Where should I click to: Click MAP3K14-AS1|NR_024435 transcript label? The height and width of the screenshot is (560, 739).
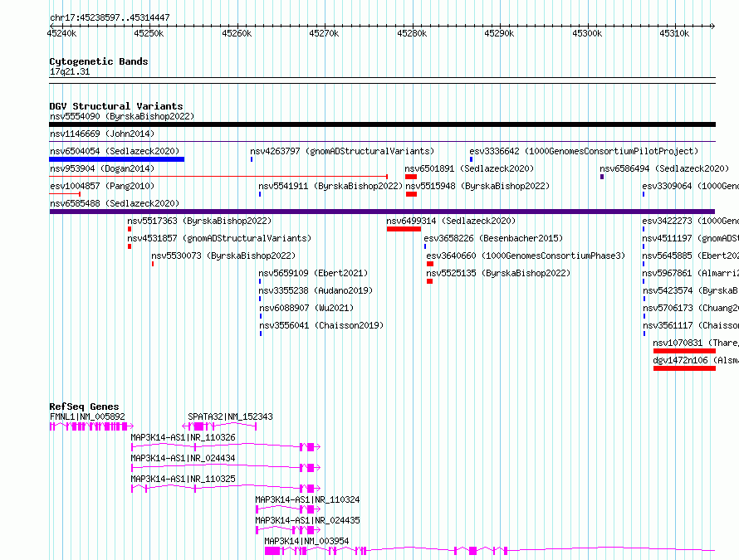(x=307, y=520)
